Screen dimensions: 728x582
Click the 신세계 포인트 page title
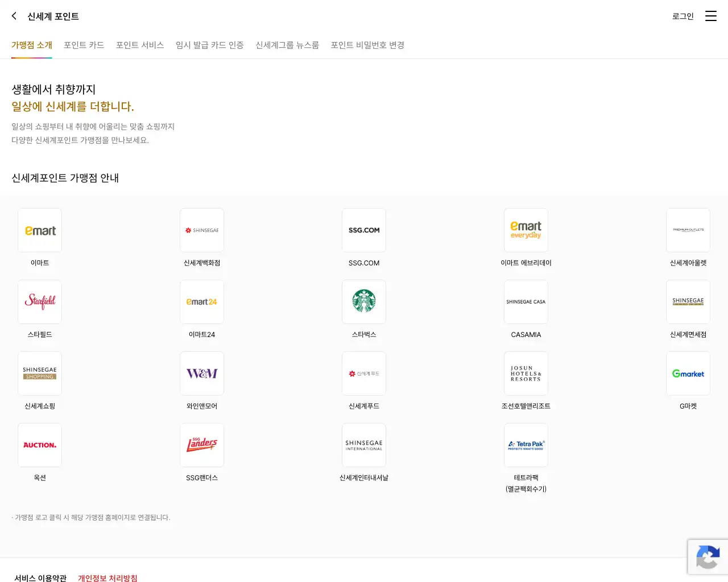(53, 16)
